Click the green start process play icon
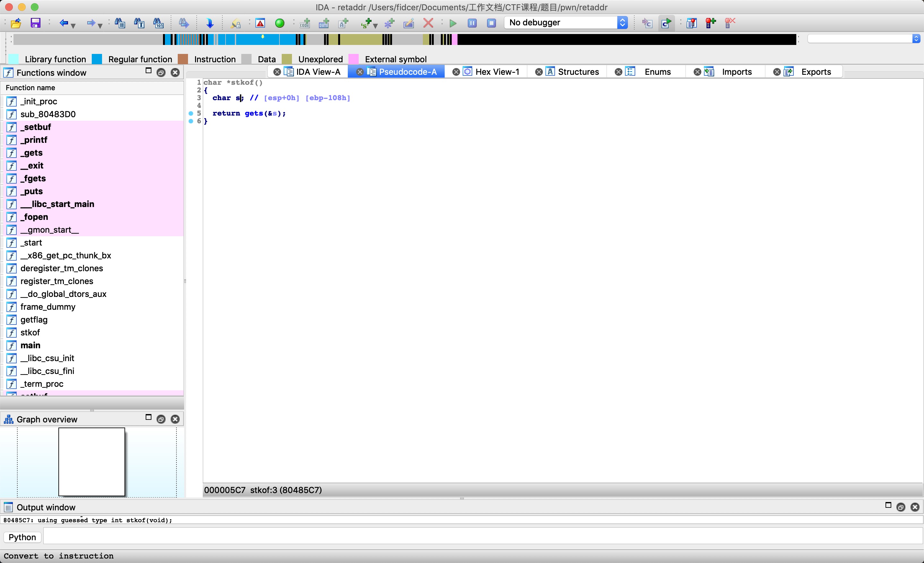The height and width of the screenshot is (563, 924). [x=453, y=23]
